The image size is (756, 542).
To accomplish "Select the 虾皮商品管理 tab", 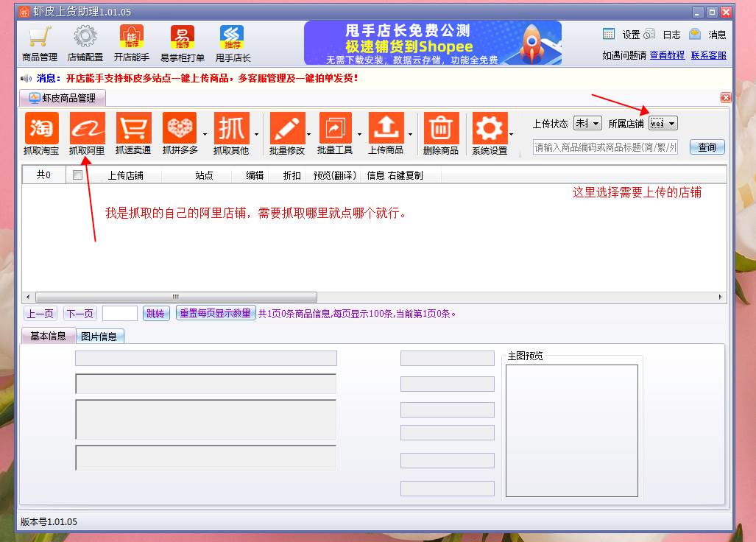I will point(63,99).
